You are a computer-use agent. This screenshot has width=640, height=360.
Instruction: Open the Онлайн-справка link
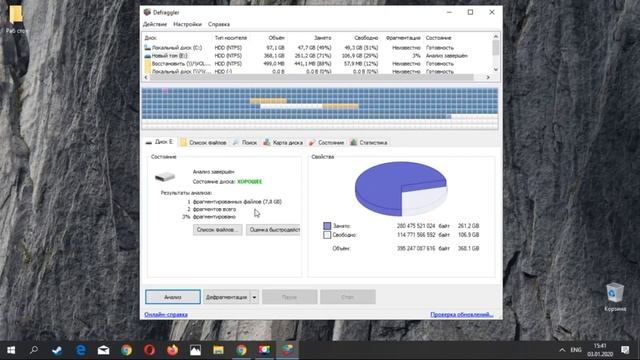[x=166, y=314]
